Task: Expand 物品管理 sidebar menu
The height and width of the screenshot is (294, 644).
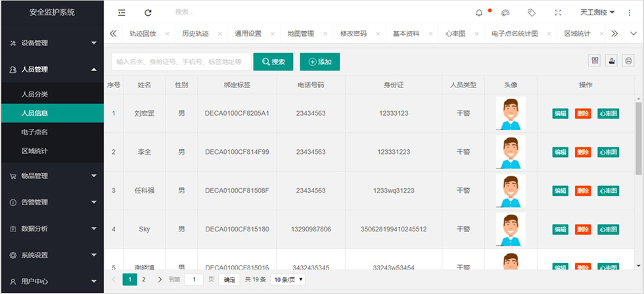Action: (x=52, y=176)
